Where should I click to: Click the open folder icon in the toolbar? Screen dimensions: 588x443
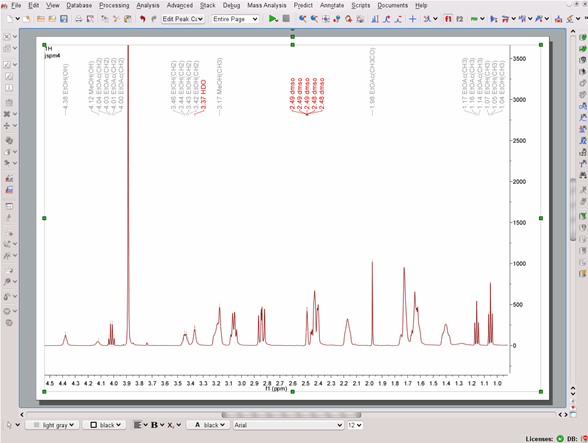pos(40,19)
